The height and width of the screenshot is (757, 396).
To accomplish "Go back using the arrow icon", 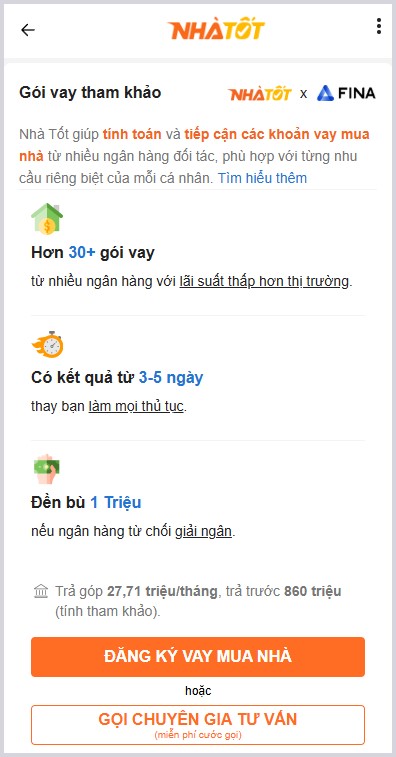I will click(28, 30).
